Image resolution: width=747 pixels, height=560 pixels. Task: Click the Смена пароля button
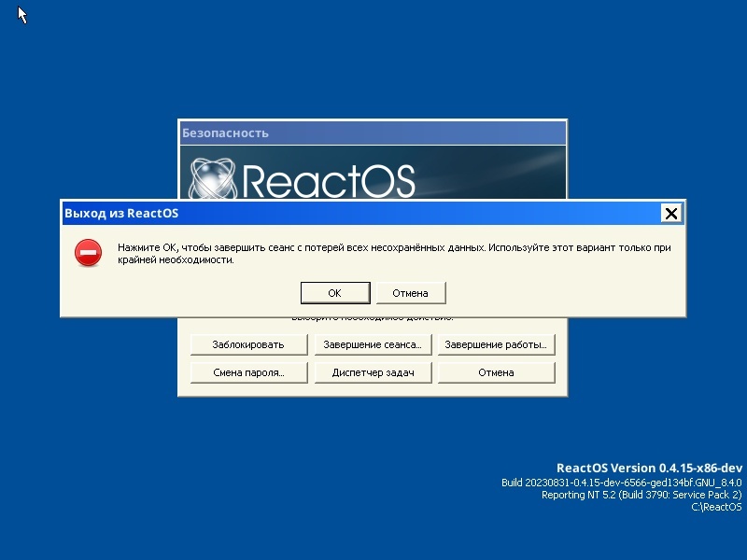tap(248, 371)
